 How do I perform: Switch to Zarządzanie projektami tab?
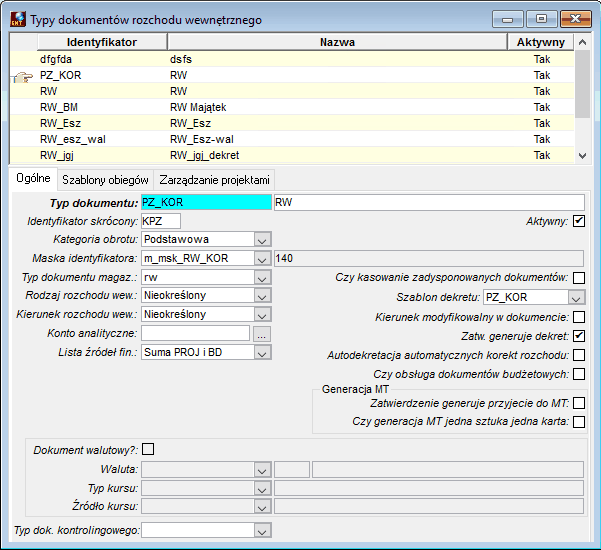pyautogui.click(x=214, y=180)
